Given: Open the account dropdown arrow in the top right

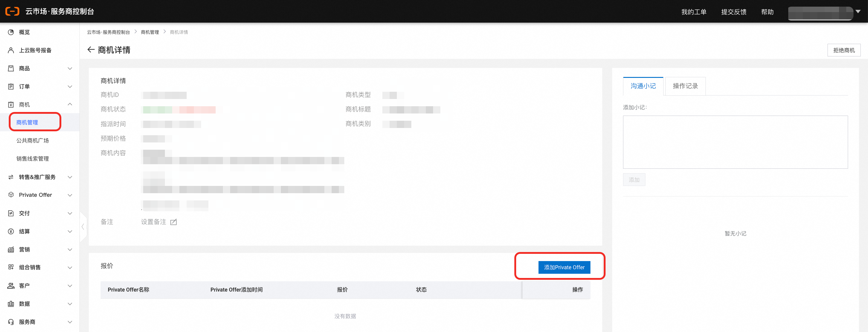Looking at the screenshot, I should pyautogui.click(x=858, y=11).
